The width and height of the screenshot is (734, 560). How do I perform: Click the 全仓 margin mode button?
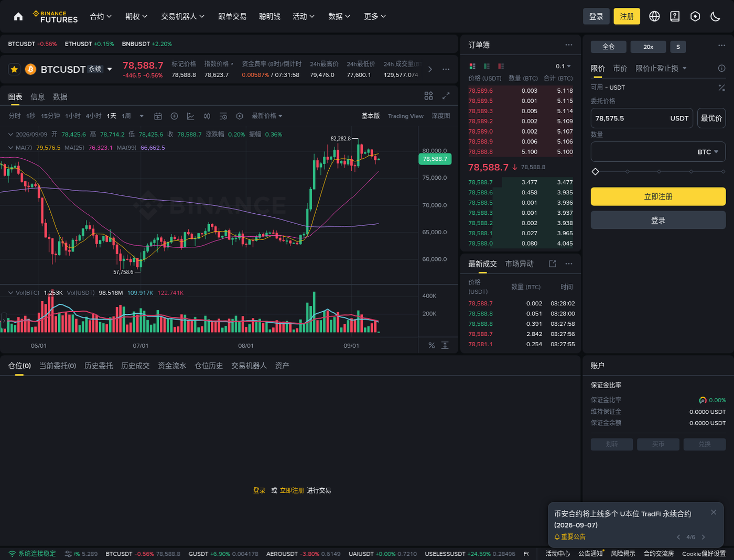pos(609,47)
